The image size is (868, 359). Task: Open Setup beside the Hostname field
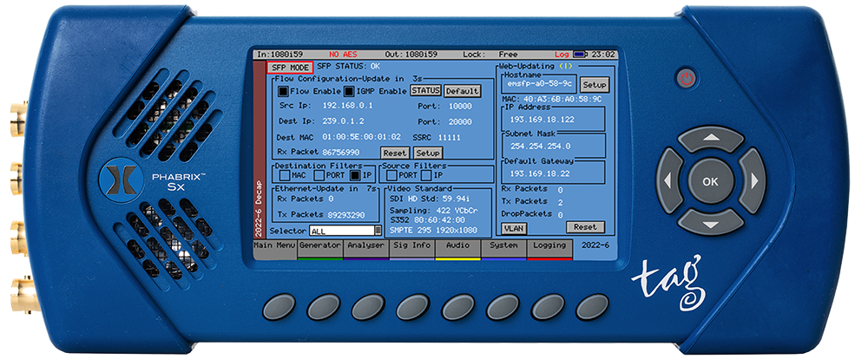click(595, 85)
